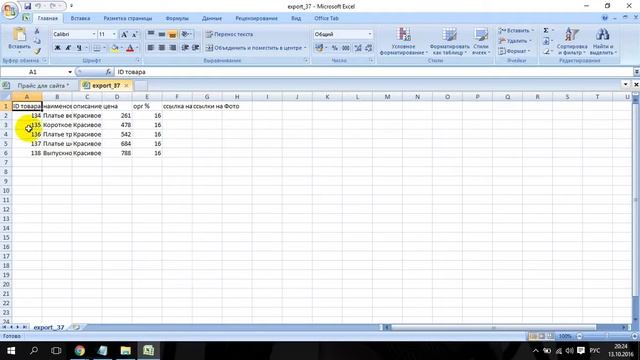The width and height of the screenshot is (640, 360).
Task: Apply percent style format
Action: click(335, 48)
